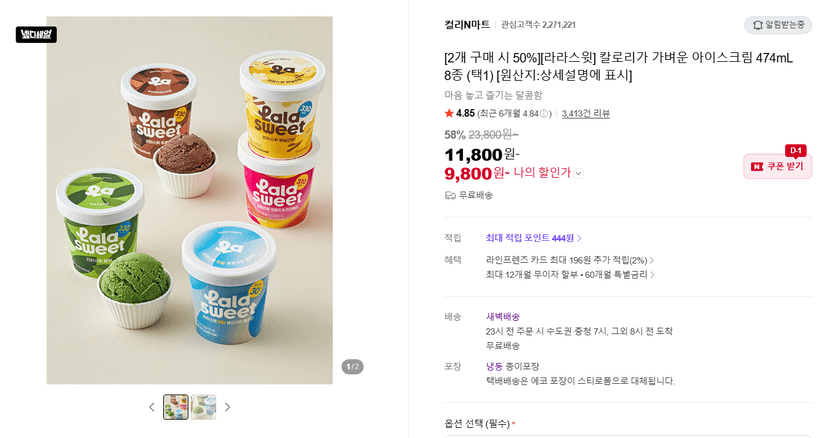Visit the 컬리N마트 store page

(x=467, y=25)
